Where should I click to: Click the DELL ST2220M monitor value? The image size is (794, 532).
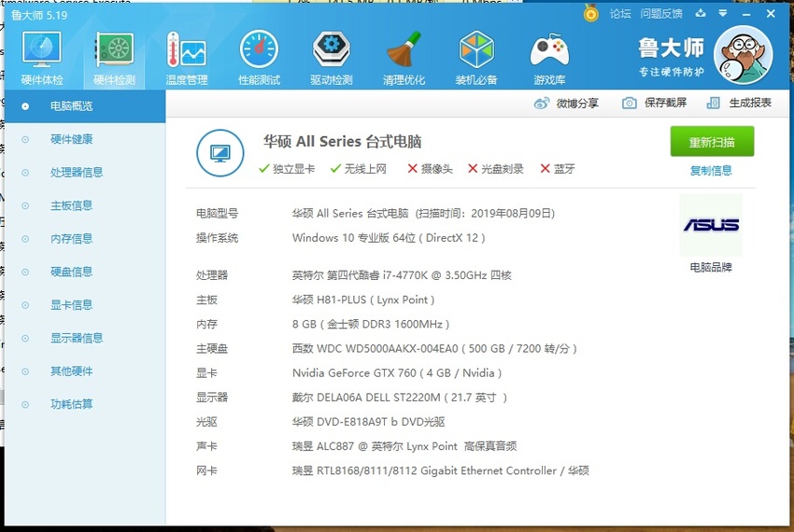400,398
